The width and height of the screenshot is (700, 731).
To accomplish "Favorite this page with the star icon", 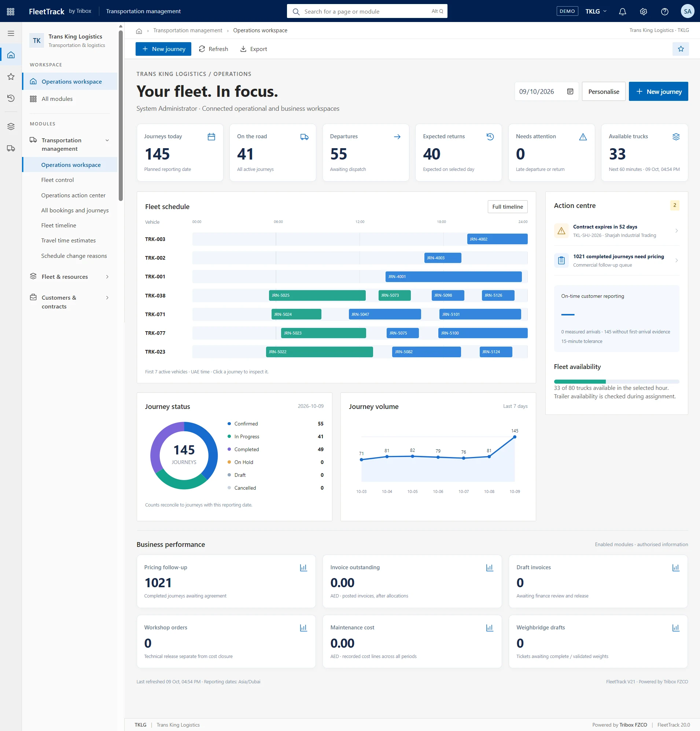I will click(x=681, y=49).
